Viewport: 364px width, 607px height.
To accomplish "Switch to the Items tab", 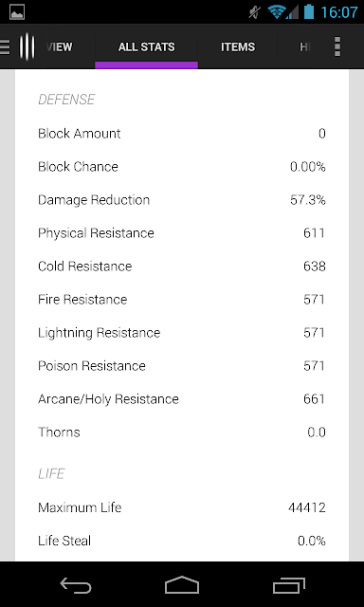I will point(238,46).
